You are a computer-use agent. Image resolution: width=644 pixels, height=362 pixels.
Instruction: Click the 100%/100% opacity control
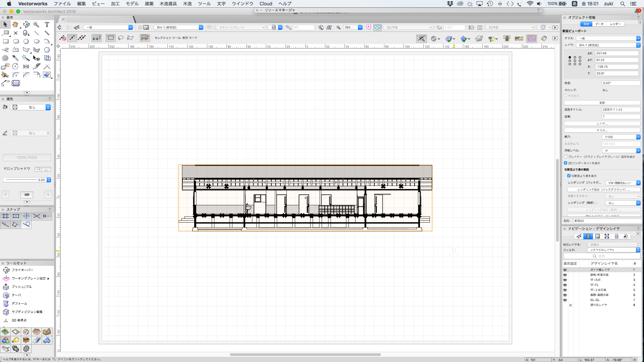[x=27, y=158]
